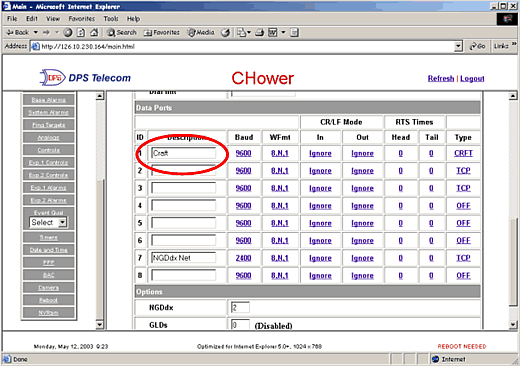Click the Discuss toolbar icon
The image size is (520, 366).
tap(294, 32)
